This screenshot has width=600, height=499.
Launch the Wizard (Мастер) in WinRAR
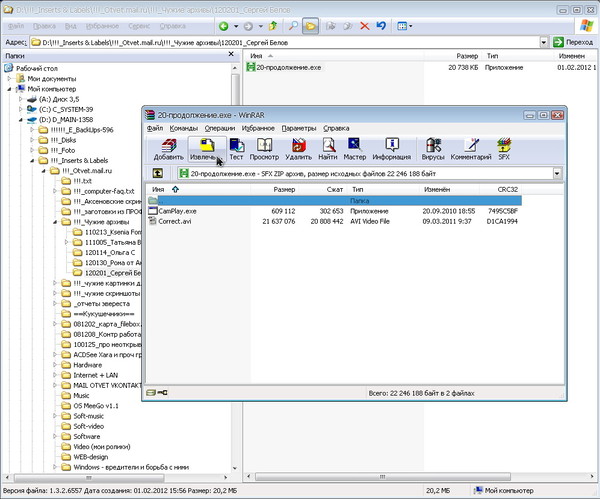point(354,149)
